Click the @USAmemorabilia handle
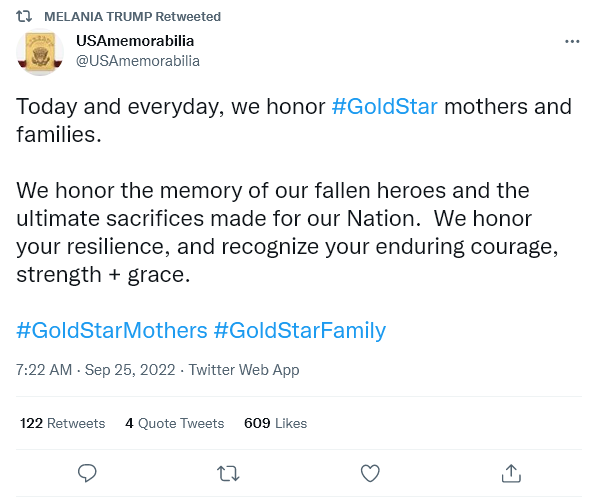Image resolution: width=598 pixels, height=497 pixels. pyautogui.click(x=138, y=61)
